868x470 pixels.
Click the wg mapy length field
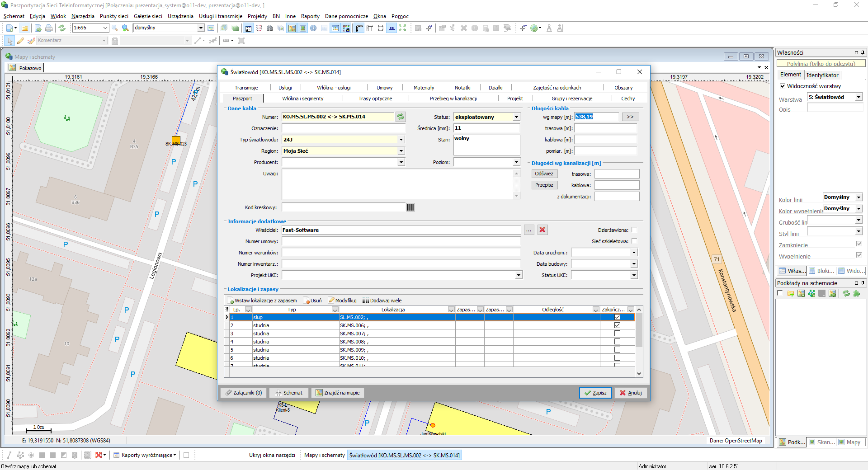point(596,117)
